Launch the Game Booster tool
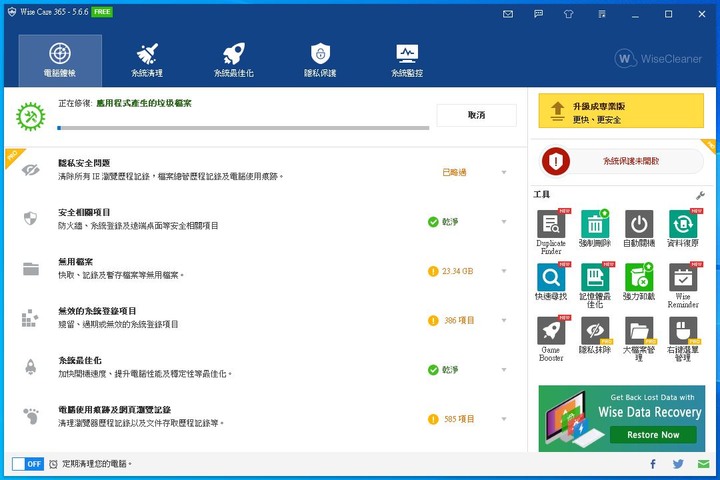The image size is (720, 480). (x=551, y=332)
